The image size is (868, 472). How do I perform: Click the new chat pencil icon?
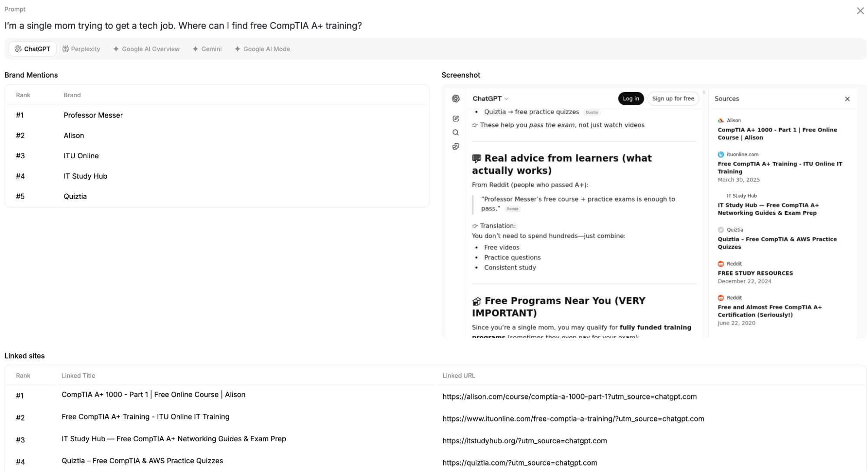coord(455,119)
